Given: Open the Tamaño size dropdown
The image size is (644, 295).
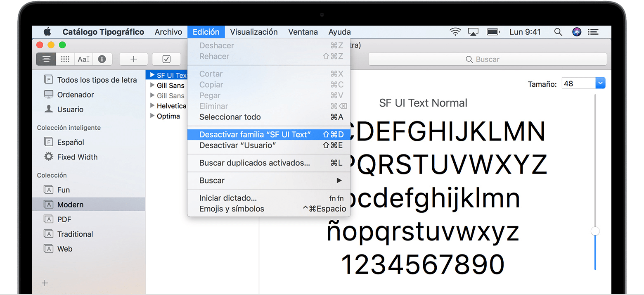Looking at the screenshot, I should click(x=601, y=83).
